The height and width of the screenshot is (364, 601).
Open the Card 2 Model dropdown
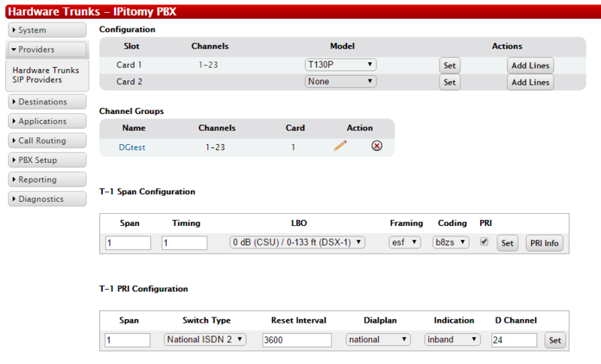[340, 82]
